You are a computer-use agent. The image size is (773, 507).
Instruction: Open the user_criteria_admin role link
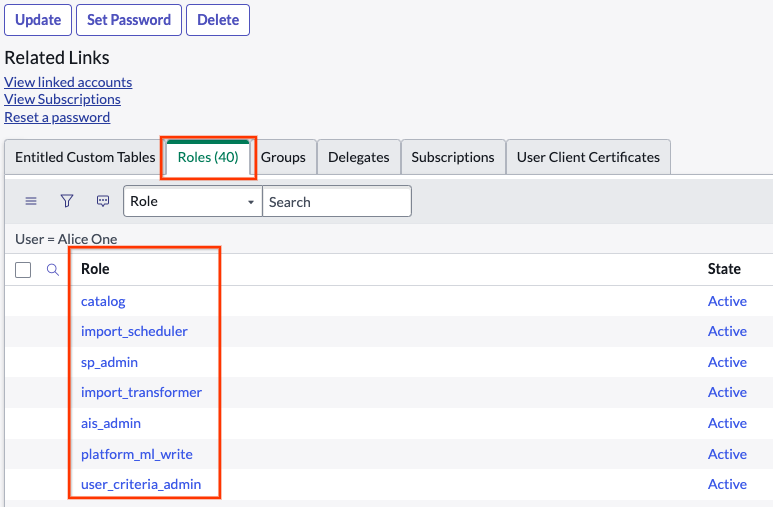pyautogui.click(x=140, y=484)
